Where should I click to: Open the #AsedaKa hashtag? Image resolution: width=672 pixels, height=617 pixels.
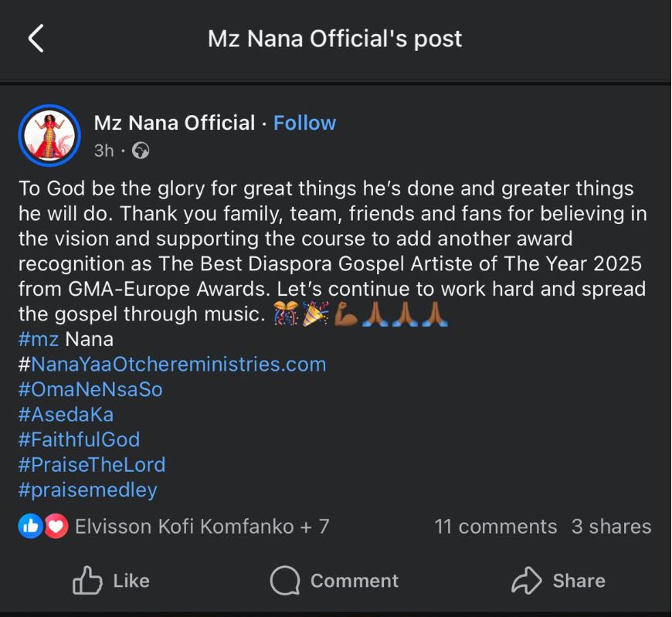pos(66,415)
